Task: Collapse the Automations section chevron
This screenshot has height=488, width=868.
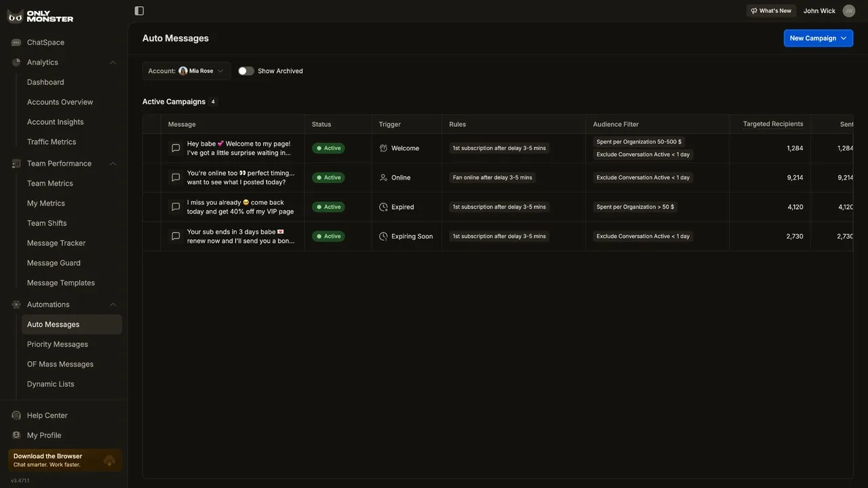Action: point(113,304)
